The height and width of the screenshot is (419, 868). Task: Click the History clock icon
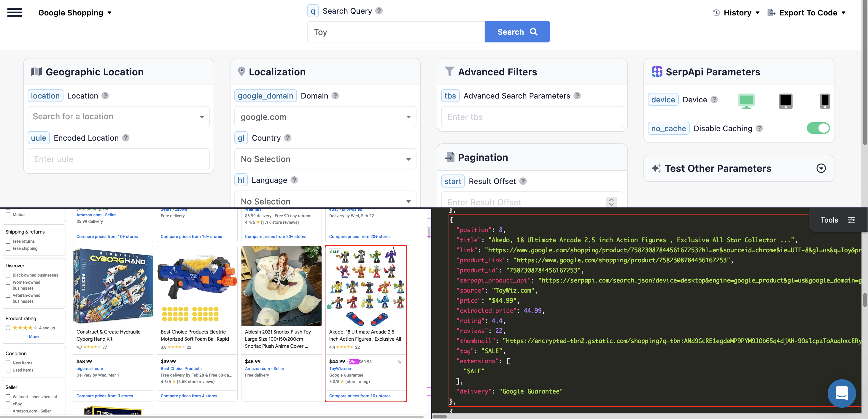pyautogui.click(x=716, y=12)
